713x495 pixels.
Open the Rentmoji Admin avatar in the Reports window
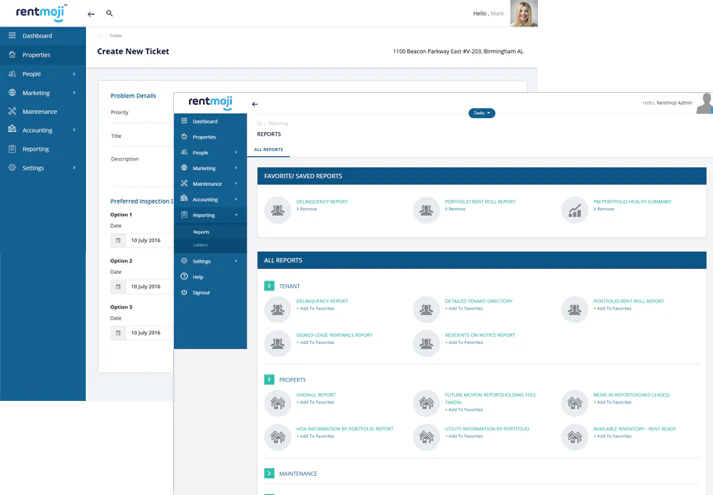tap(705, 104)
